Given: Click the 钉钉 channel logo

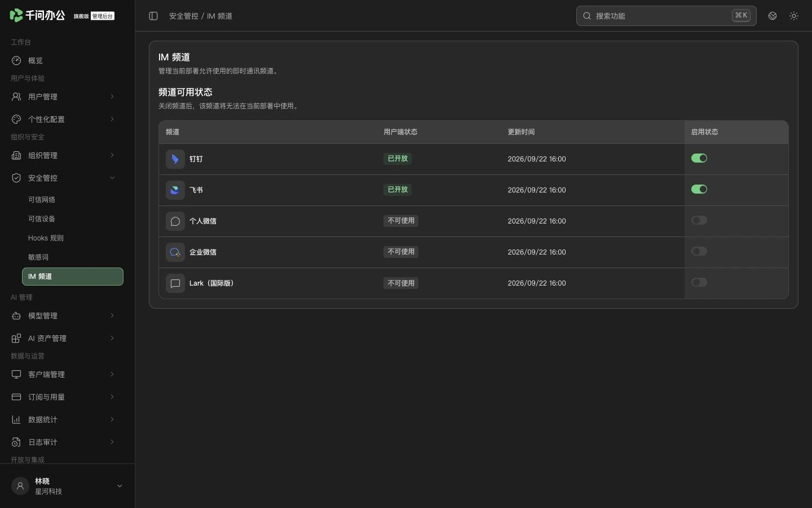Looking at the screenshot, I should (x=175, y=159).
